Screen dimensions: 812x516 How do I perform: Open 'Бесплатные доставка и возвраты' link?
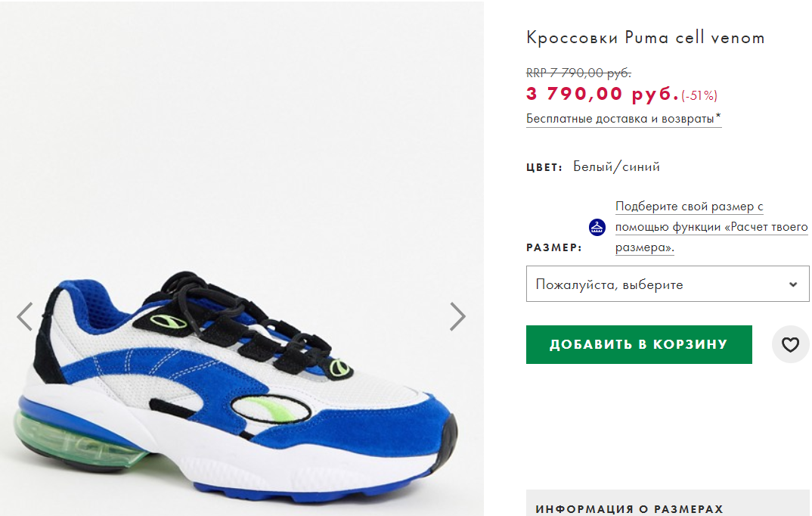point(624,119)
